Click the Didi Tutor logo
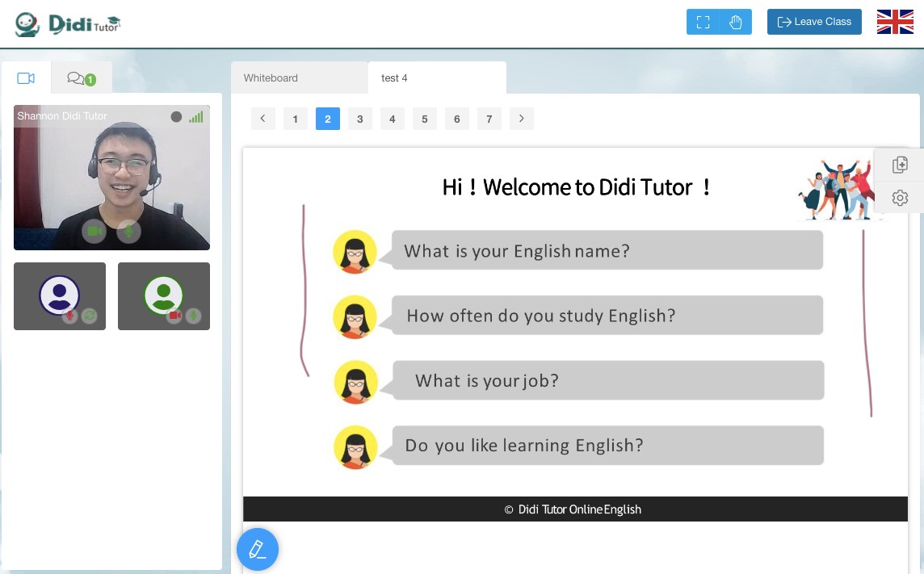Screen dimensions: 924x574 coord(67,24)
